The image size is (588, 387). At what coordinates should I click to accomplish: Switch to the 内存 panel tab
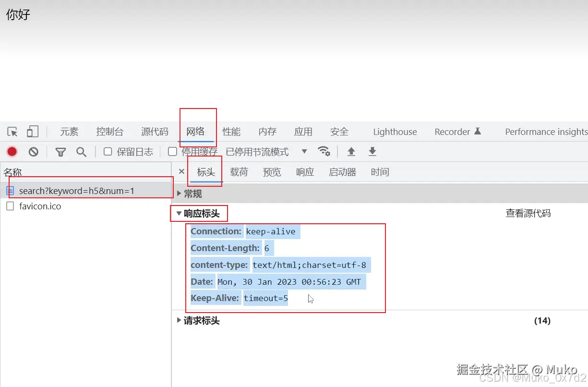pos(267,132)
